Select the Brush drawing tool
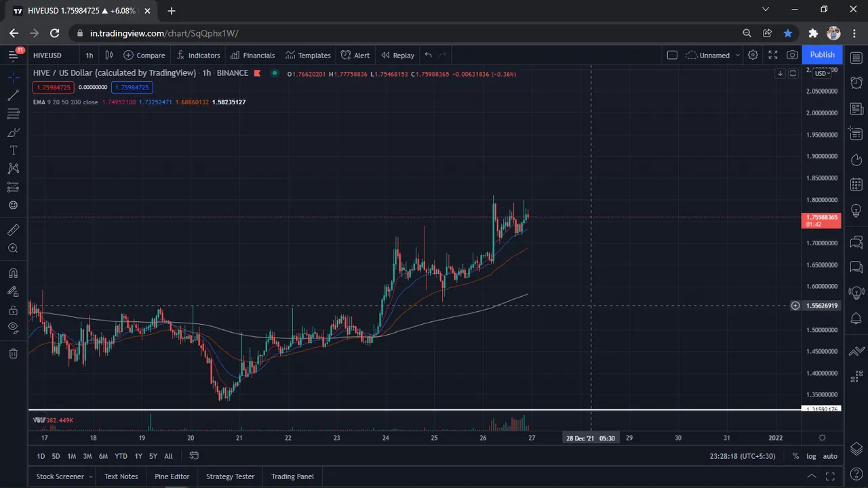 tap(13, 132)
